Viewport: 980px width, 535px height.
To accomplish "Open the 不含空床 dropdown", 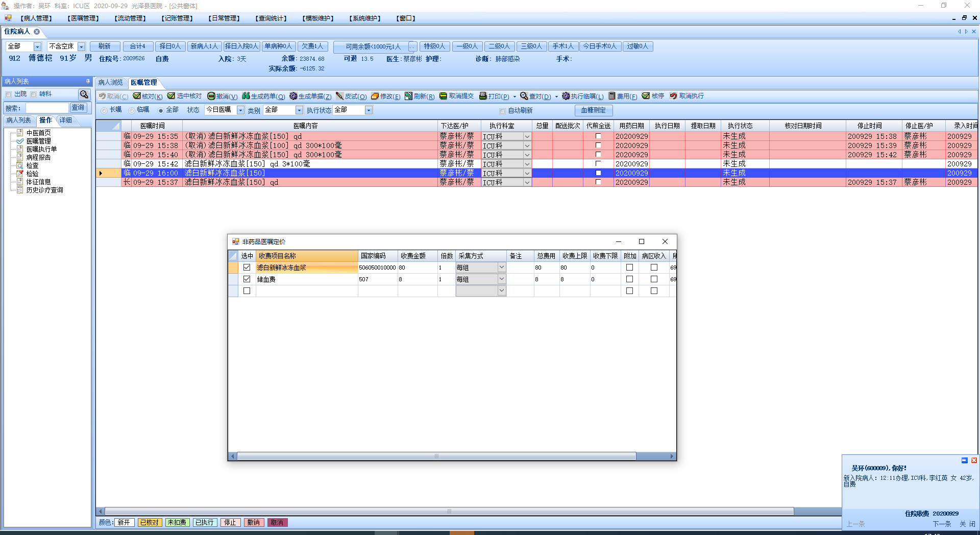I will tap(81, 46).
